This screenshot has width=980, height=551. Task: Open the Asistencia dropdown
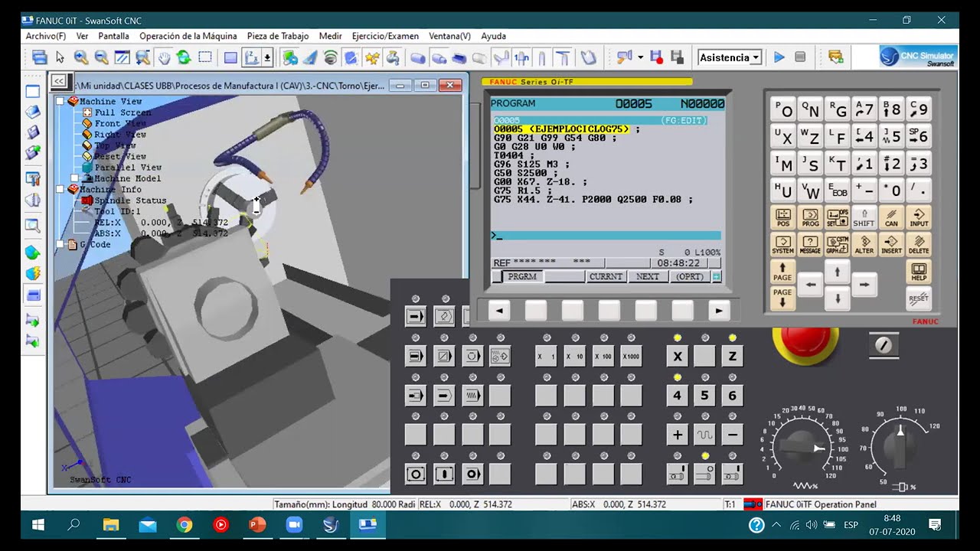(730, 57)
